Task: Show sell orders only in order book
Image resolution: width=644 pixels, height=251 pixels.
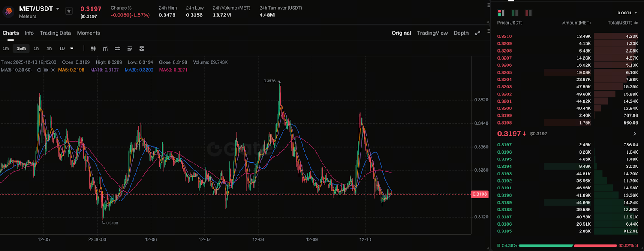Action: [x=528, y=13]
